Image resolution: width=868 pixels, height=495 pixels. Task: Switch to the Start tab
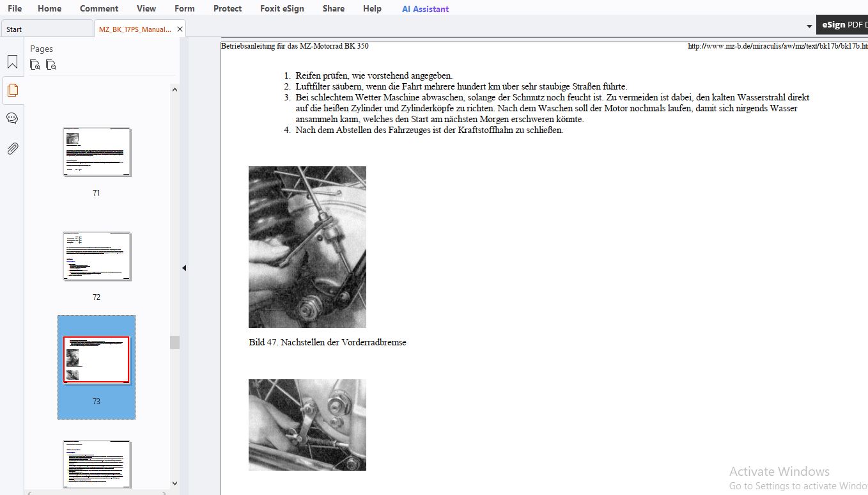47,29
